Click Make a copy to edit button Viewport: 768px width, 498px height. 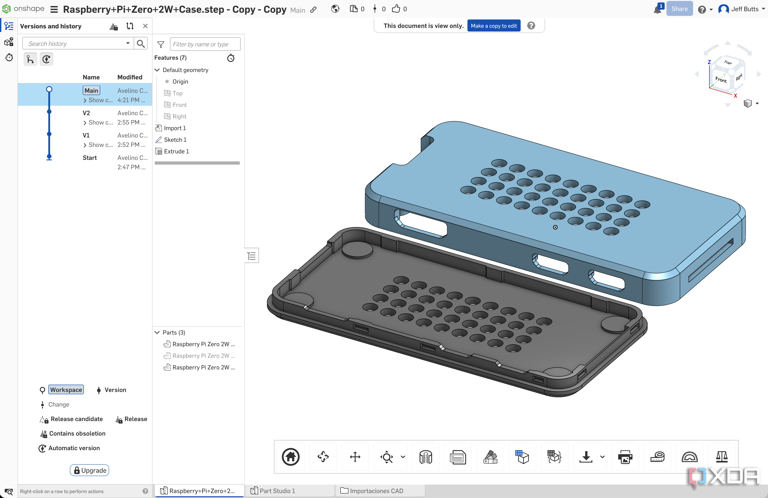click(494, 26)
